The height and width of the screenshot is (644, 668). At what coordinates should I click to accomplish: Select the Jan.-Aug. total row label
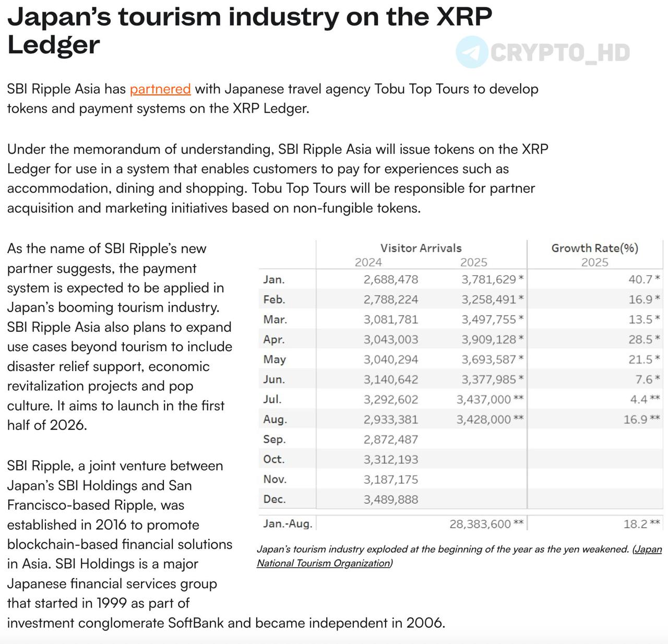(x=288, y=523)
